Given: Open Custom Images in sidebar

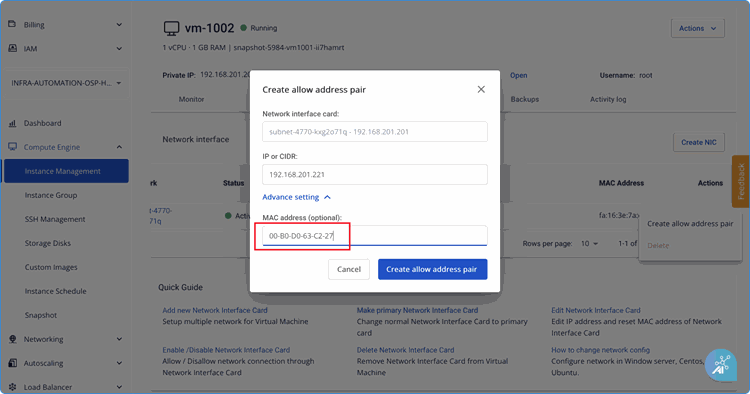Looking at the screenshot, I should pos(51,267).
